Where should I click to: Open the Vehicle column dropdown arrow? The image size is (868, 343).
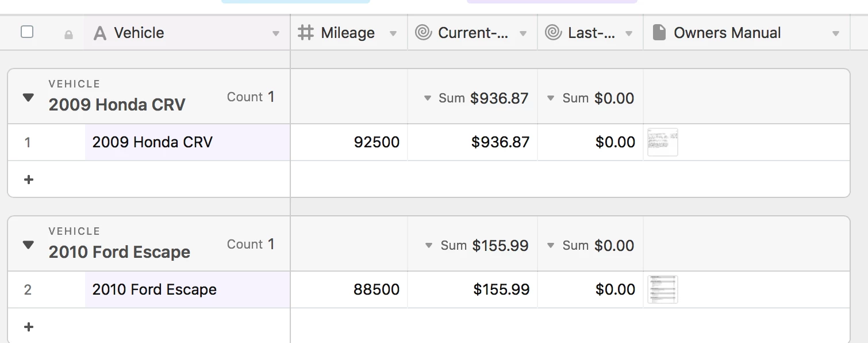(276, 34)
